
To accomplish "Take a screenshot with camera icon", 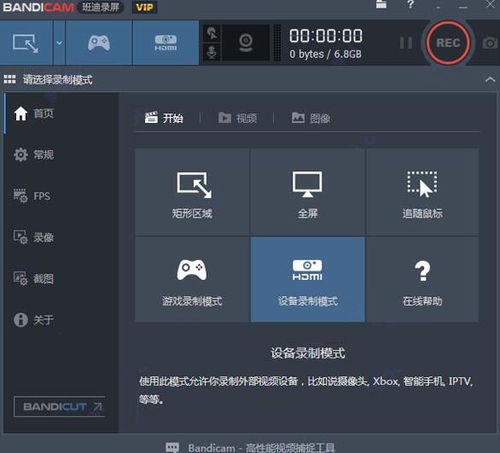I will click(490, 43).
